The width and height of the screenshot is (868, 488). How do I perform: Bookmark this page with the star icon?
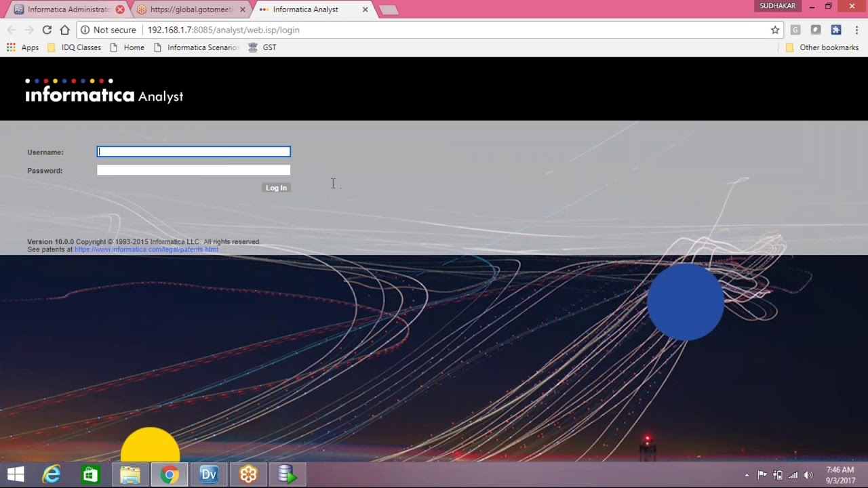(775, 30)
